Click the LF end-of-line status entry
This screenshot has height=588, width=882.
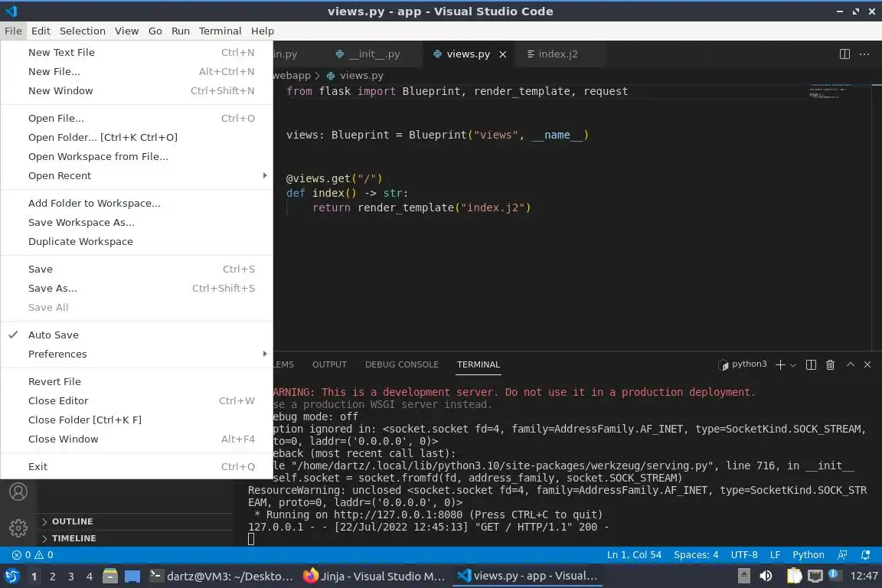click(775, 555)
